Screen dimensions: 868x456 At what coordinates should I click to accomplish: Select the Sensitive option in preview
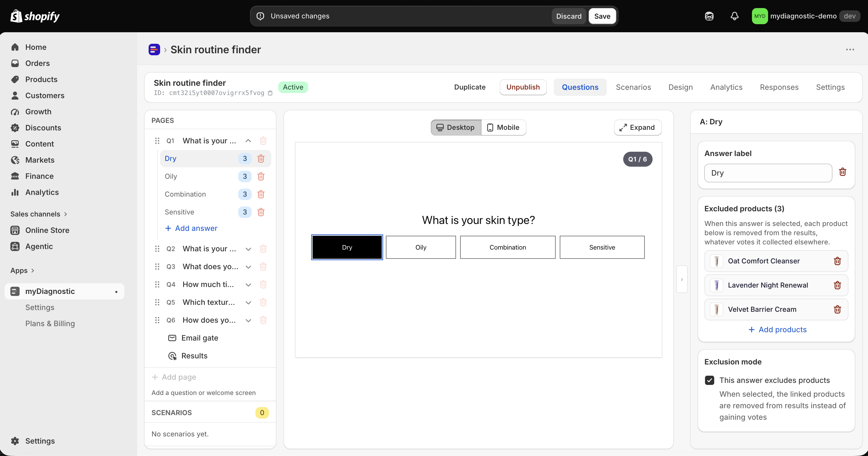coord(602,247)
